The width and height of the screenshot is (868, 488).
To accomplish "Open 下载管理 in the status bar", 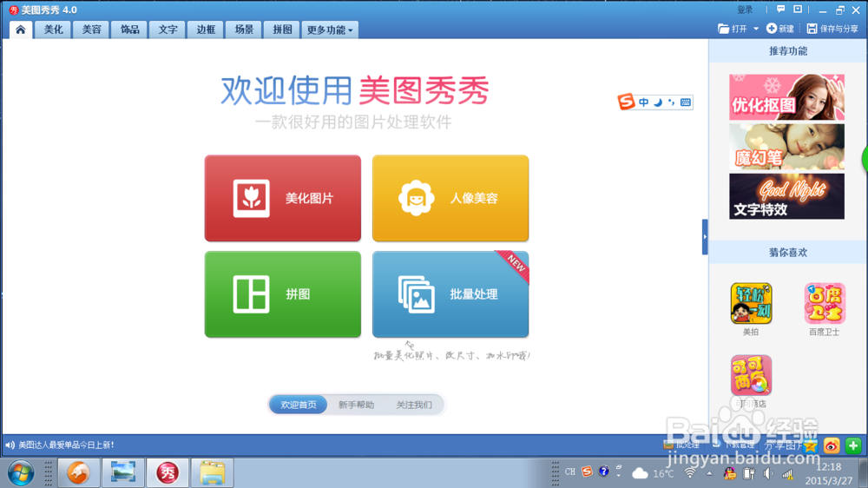I will [x=734, y=445].
